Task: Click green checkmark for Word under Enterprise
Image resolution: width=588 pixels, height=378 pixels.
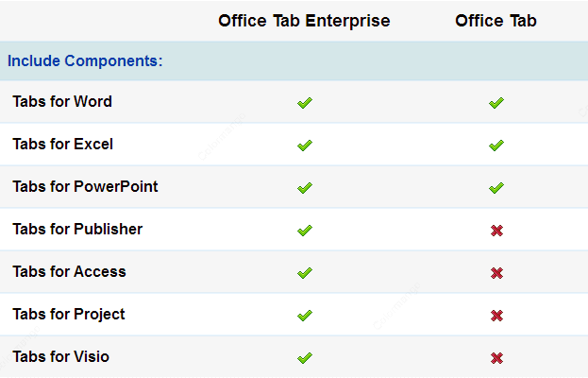Action: 305,103
